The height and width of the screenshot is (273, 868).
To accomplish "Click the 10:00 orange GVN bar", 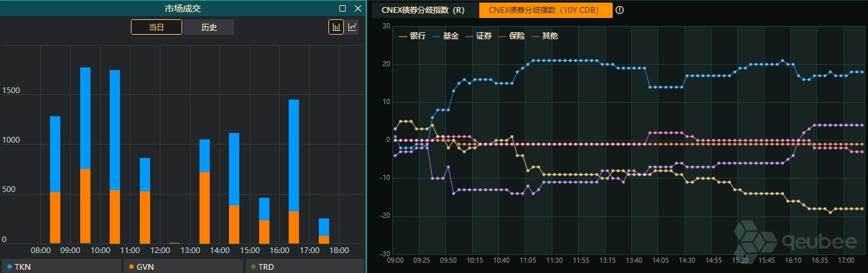I will pyautogui.click(x=115, y=217).
